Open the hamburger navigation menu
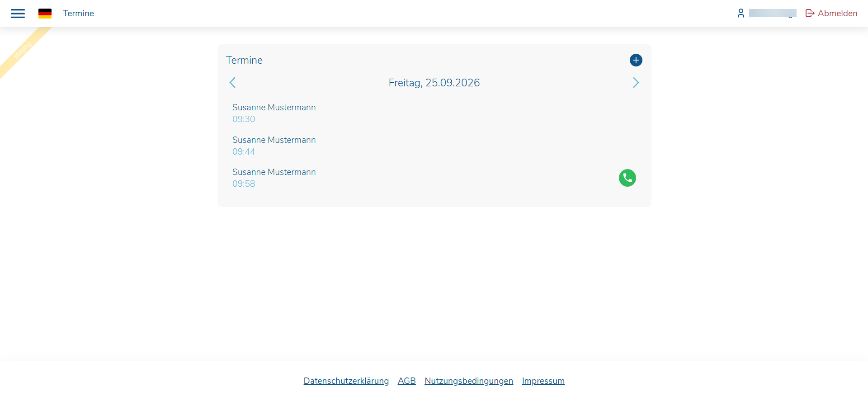 click(x=18, y=14)
